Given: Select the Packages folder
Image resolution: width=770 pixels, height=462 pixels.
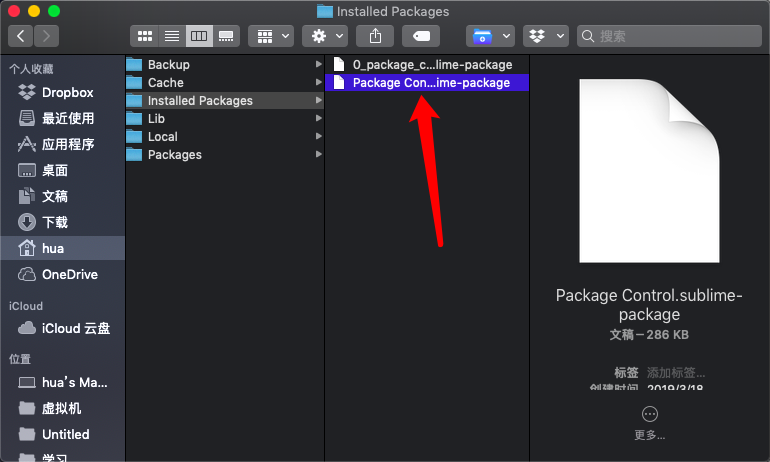Looking at the screenshot, I should tap(225, 155).
